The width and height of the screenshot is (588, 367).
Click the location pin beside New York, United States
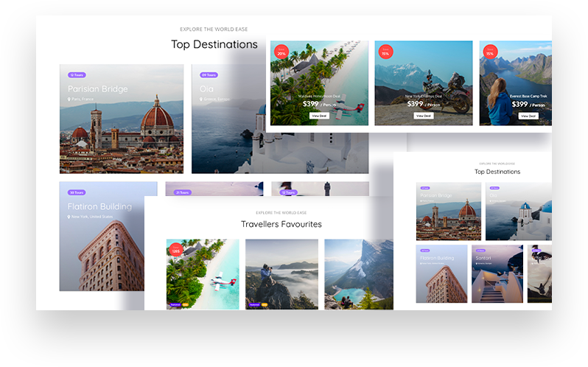(69, 217)
